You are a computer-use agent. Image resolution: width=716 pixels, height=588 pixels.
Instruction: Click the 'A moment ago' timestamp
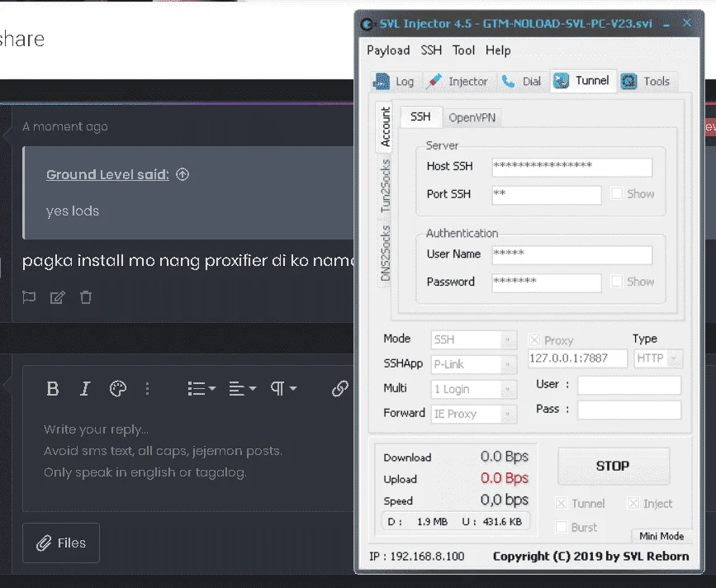click(65, 126)
